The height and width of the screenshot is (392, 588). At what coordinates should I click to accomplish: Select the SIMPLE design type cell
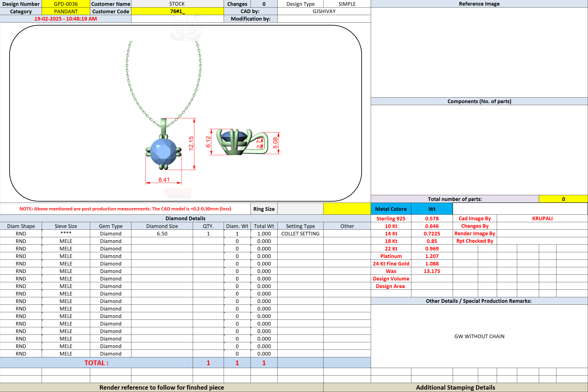click(x=347, y=4)
